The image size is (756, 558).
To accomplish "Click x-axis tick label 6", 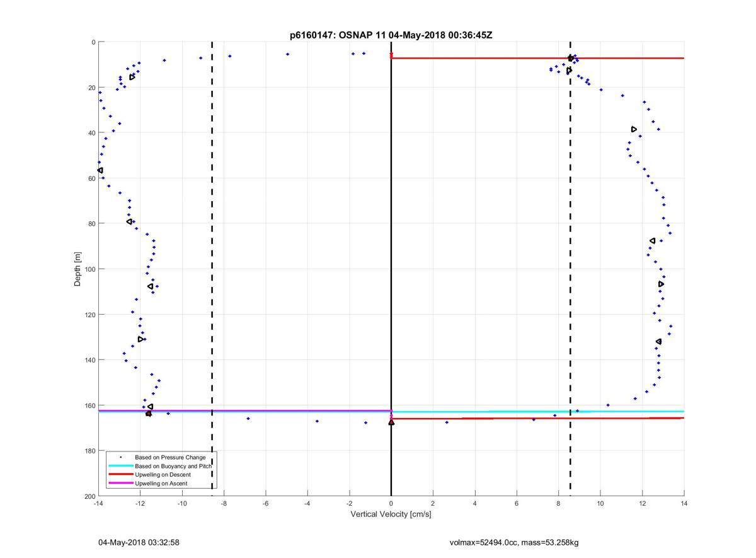I will tap(517, 504).
